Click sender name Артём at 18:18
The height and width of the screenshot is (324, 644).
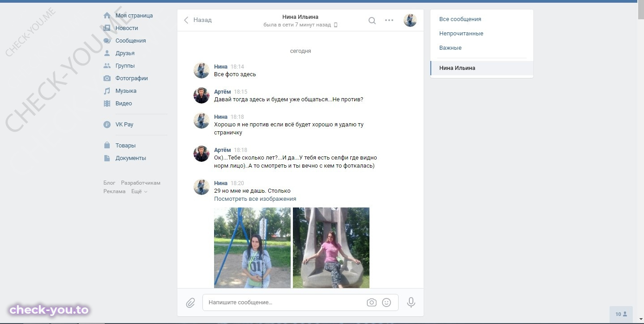tap(223, 150)
